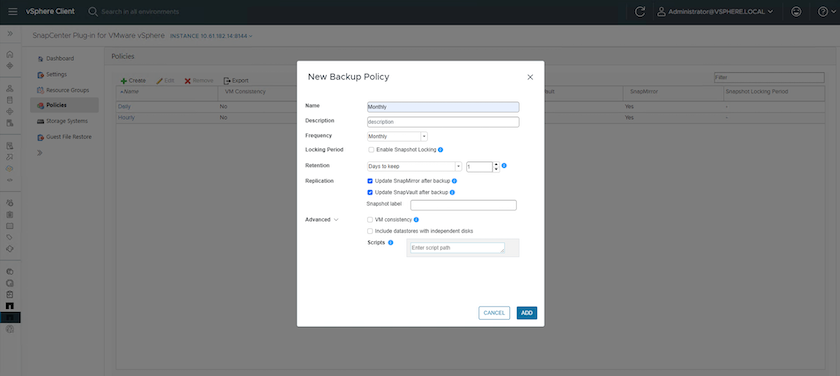Open the Frequency dropdown showing Monthly
Viewport: 840px width, 376px height.
tap(397, 137)
